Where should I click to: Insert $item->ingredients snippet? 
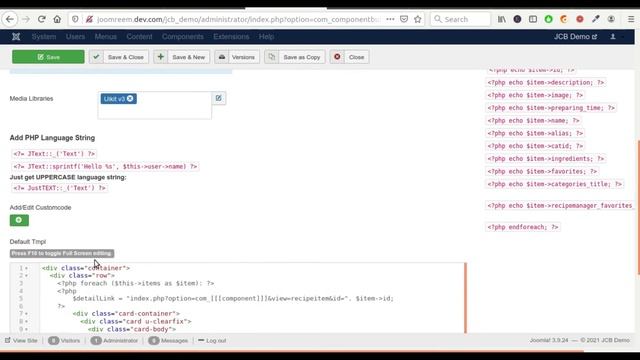coord(546,158)
